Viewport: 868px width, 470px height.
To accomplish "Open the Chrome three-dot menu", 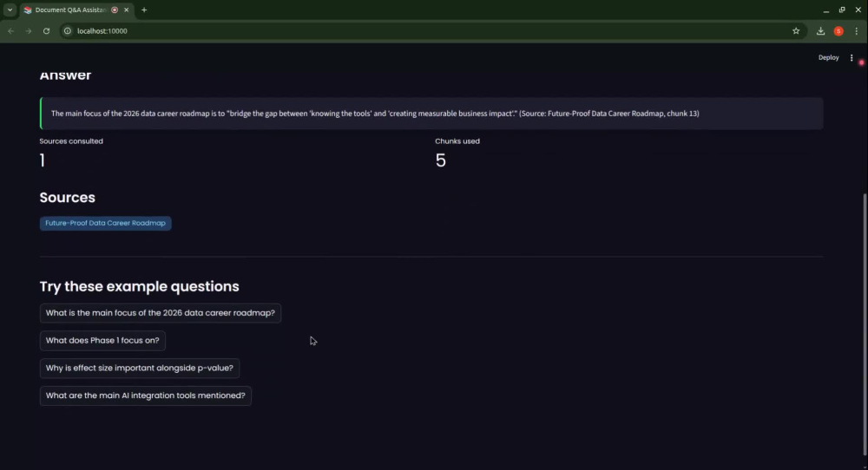I will (x=857, y=31).
